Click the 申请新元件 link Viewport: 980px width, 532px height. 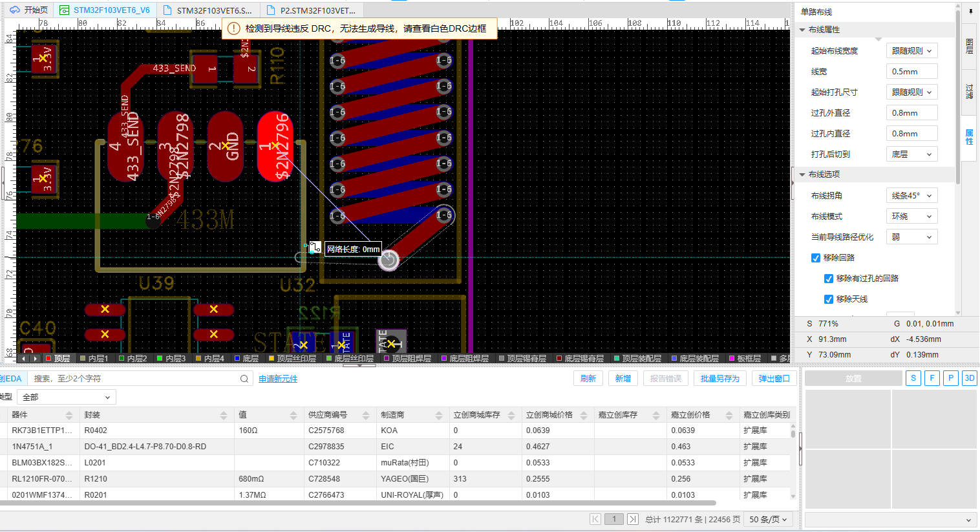tap(278, 379)
